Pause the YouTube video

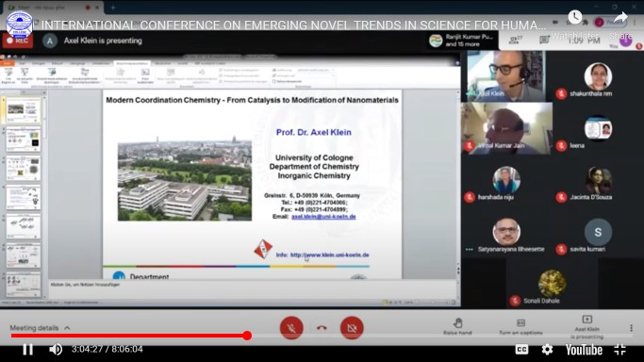(27, 350)
